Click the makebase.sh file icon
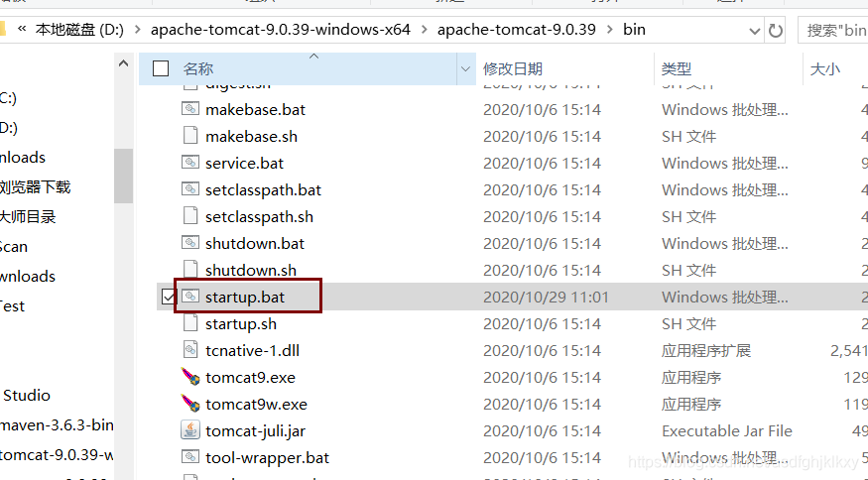The image size is (868, 480). point(190,136)
